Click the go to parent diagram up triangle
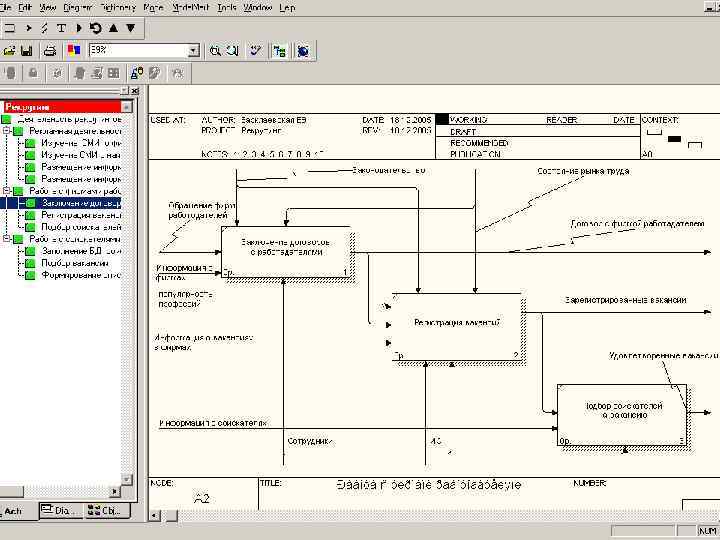 pos(112,28)
